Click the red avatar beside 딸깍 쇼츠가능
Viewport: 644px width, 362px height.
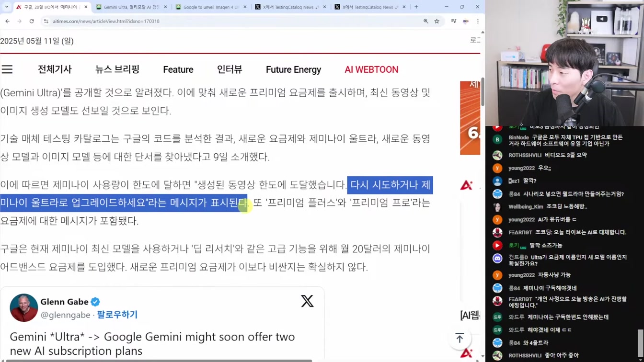point(497,245)
